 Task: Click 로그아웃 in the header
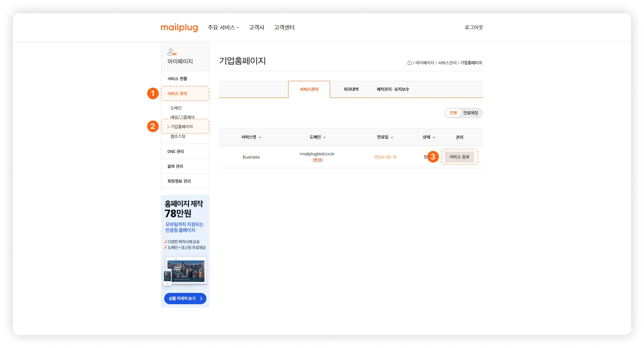[474, 28]
